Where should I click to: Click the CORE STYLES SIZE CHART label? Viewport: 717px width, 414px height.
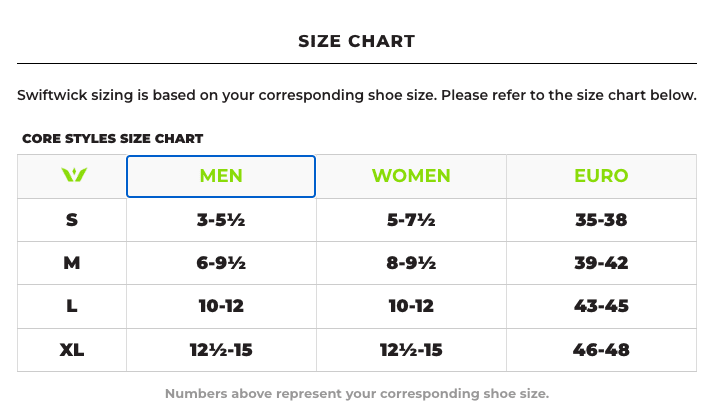[112, 139]
